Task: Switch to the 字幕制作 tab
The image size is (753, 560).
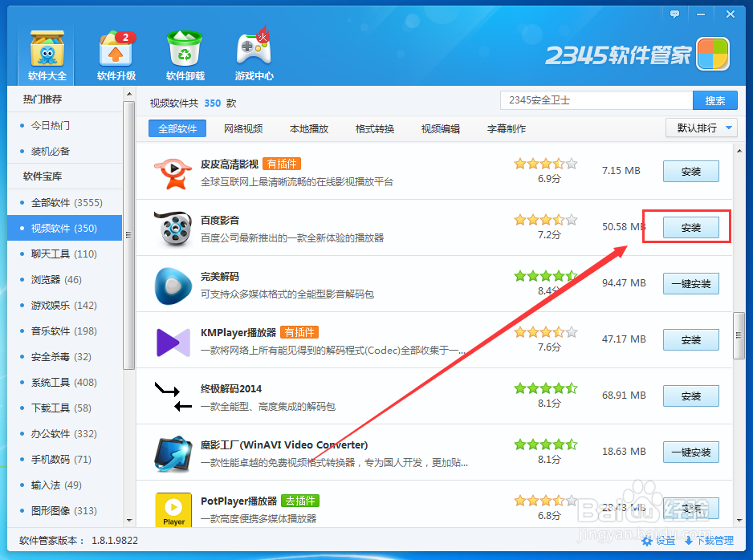Action: 507,128
